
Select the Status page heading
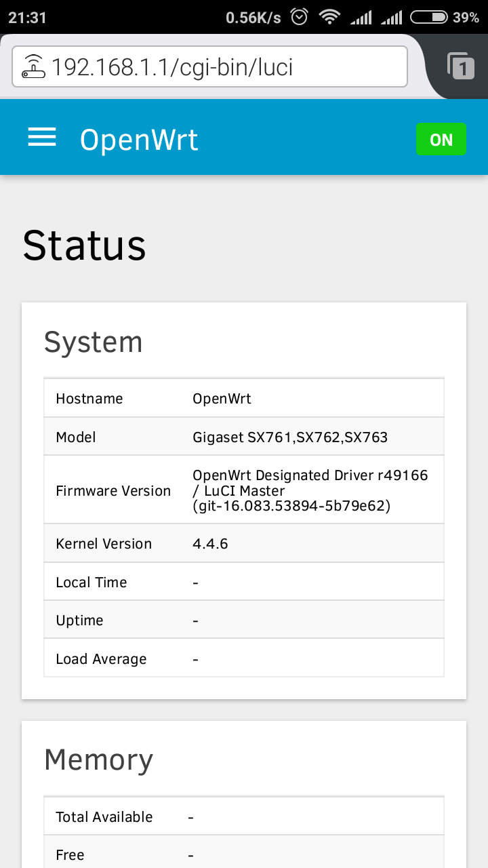[x=84, y=245]
